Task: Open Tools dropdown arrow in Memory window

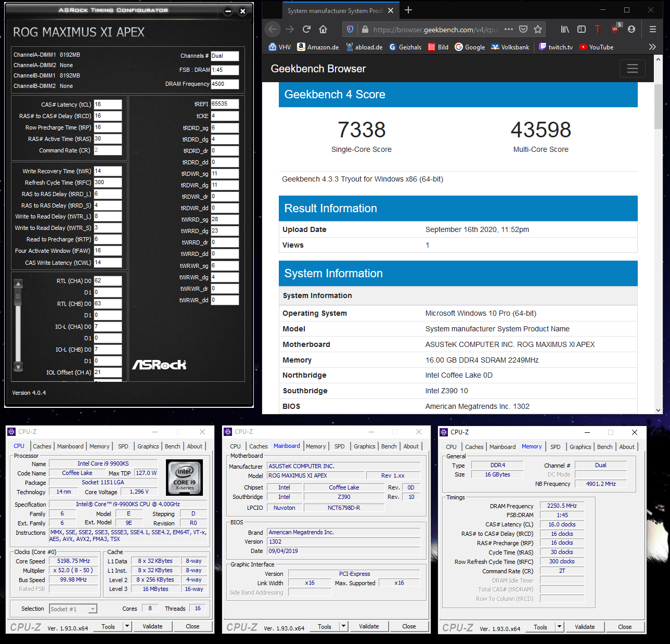Action: pyautogui.click(x=559, y=627)
